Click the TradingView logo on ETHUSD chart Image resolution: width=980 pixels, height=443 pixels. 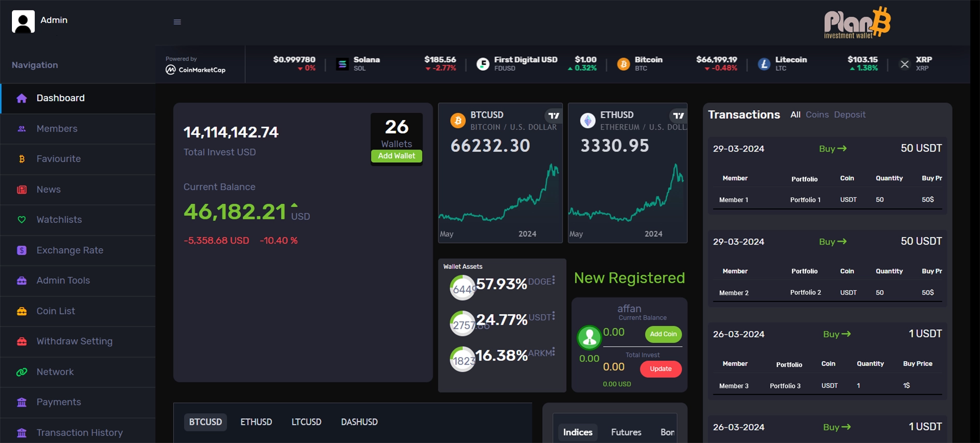(x=678, y=116)
